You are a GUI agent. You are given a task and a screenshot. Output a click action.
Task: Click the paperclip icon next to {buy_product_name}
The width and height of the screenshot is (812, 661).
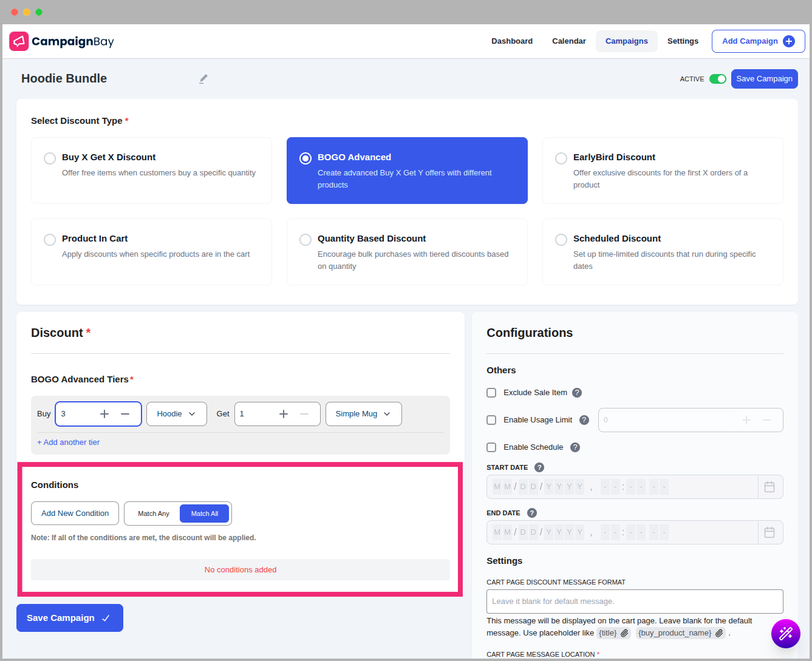pos(719,633)
